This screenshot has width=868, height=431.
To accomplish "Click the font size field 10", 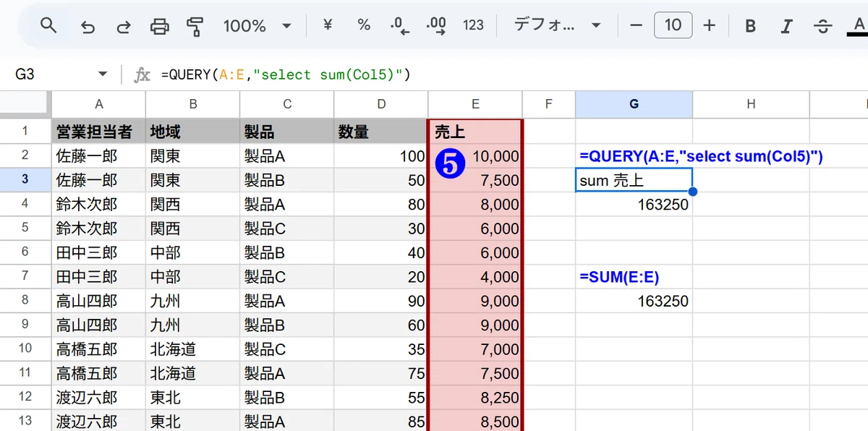I will pyautogui.click(x=673, y=26).
